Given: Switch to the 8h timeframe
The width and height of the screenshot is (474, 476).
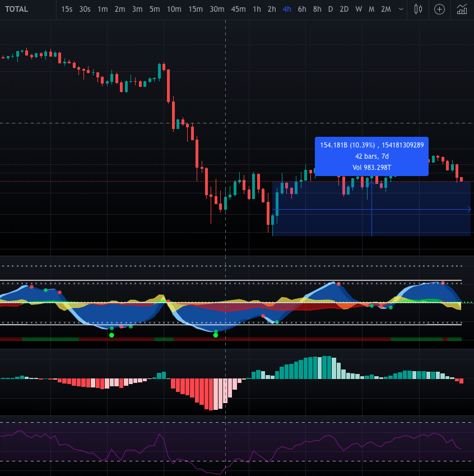Looking at the screenshot, I should click(317, 9).
